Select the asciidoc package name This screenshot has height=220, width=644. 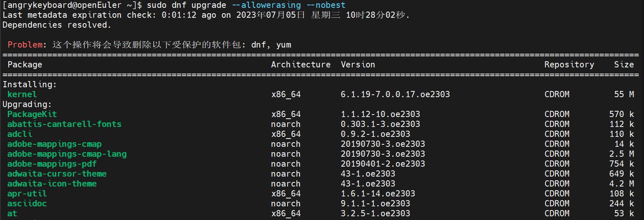[27, 203]
